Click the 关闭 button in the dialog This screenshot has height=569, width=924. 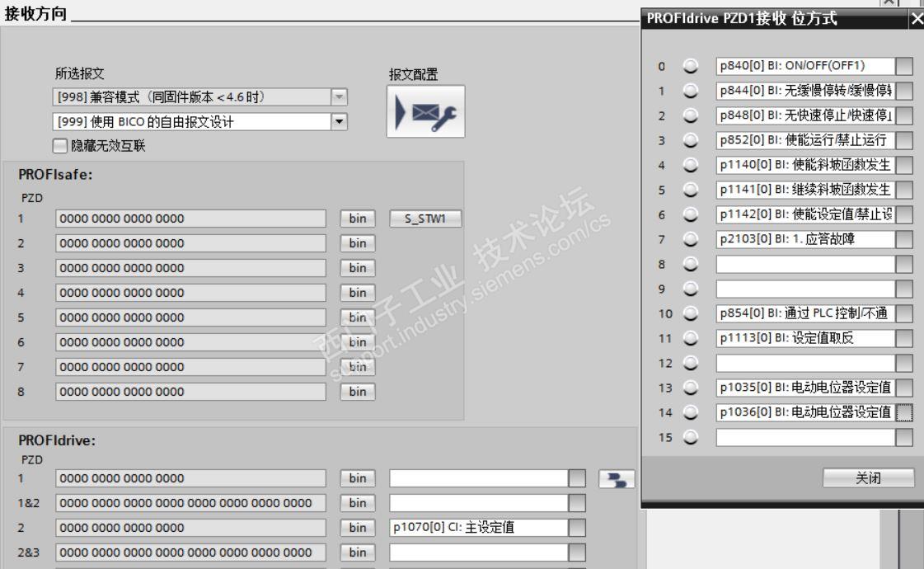pos(868,478)
